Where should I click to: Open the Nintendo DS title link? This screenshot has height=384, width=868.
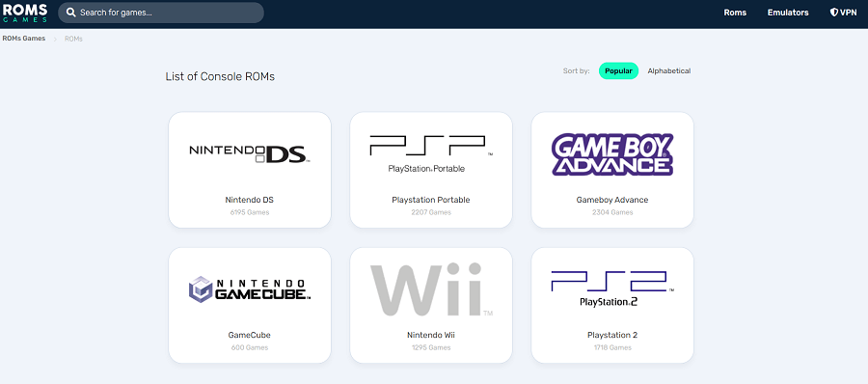[250, 200]
